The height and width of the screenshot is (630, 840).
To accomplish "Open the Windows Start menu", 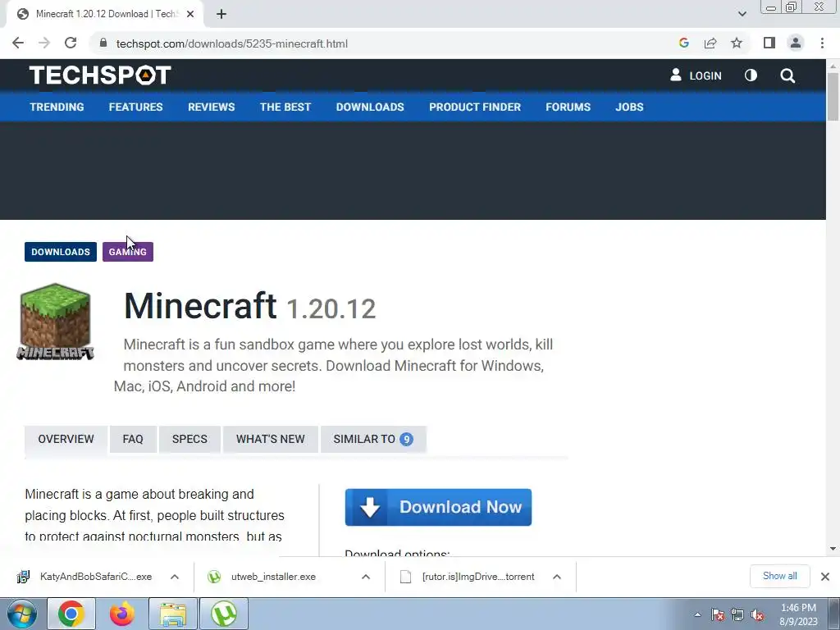I will [x=22, y=614].
